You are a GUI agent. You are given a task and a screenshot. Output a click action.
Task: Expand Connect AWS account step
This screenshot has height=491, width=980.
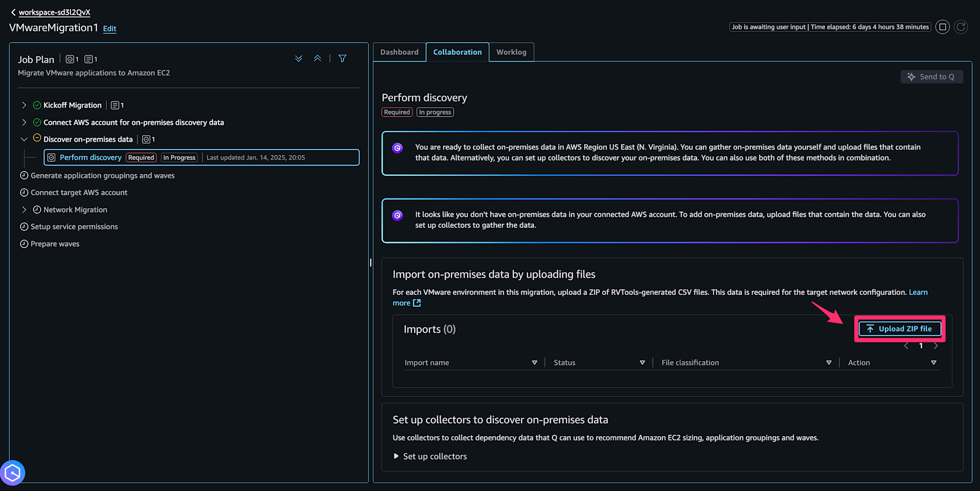coord(24,123)
